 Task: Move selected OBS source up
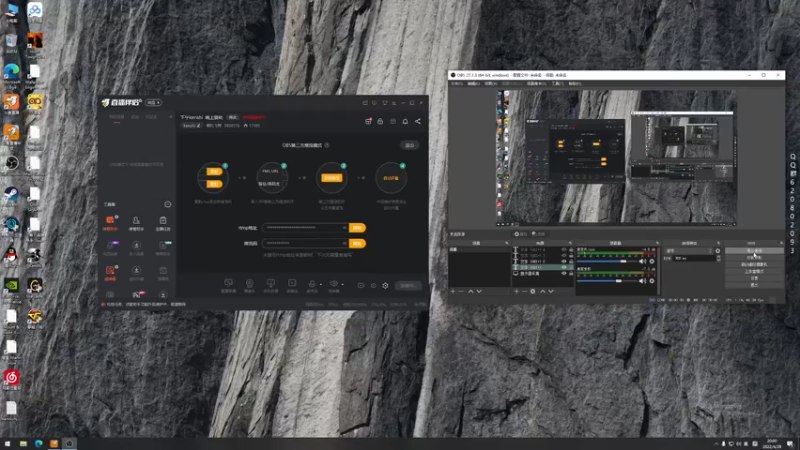(542, 291)
